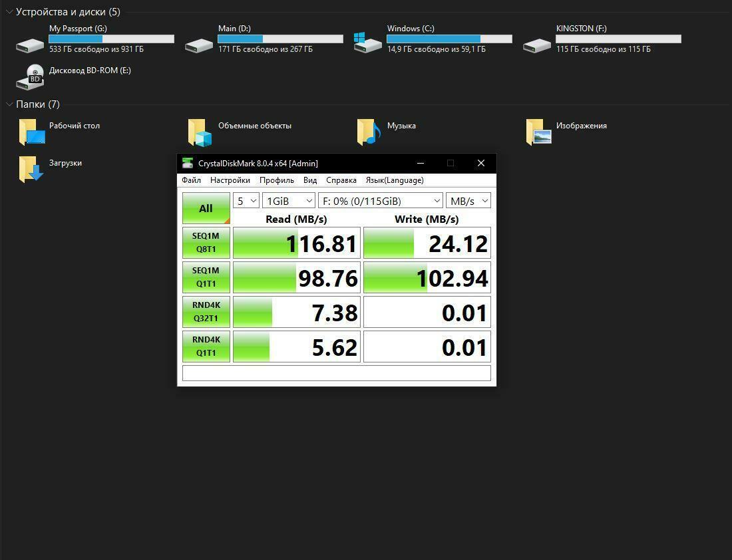Start the SEQ1M Q1T1 test
Screen dimensions: 732x560
206,277
